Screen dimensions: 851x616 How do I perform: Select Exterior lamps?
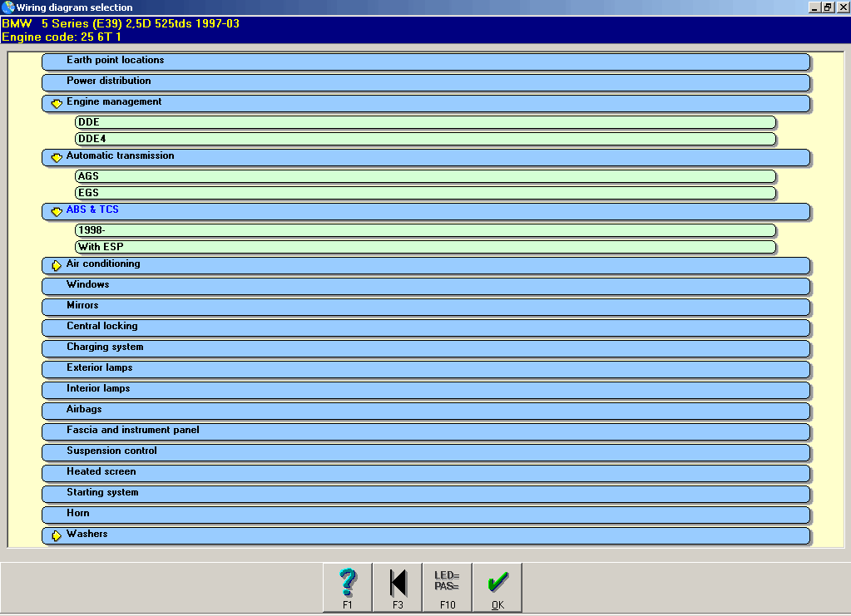click(x=426, y=369)
